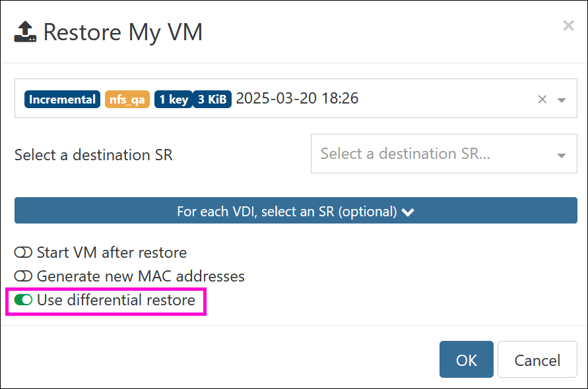Enable Start VM after restore
Screen dimensions: 588x389
point(23,253)
